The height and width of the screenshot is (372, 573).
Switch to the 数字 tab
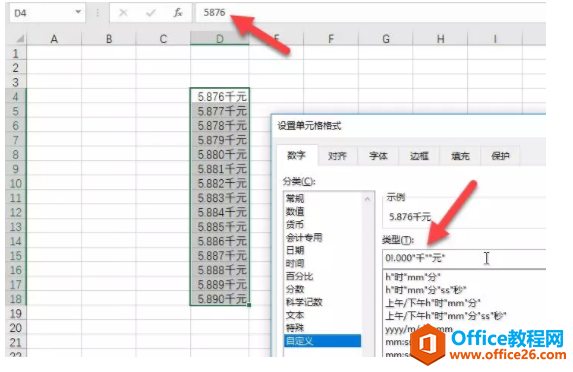(296, 156)
